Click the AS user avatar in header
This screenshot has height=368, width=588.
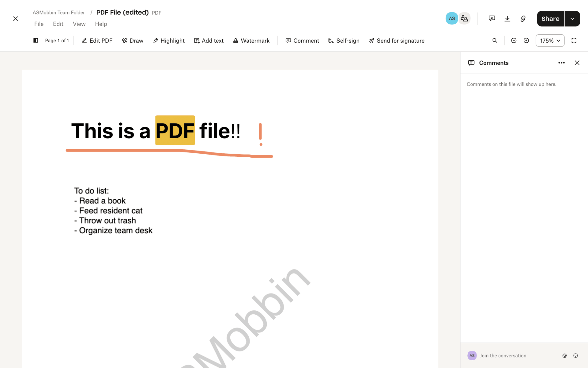pos(452,18)
